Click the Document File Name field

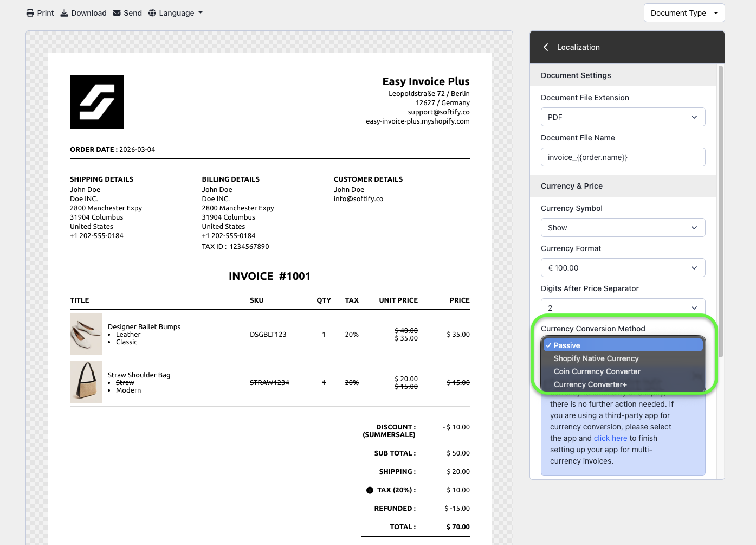623,157
